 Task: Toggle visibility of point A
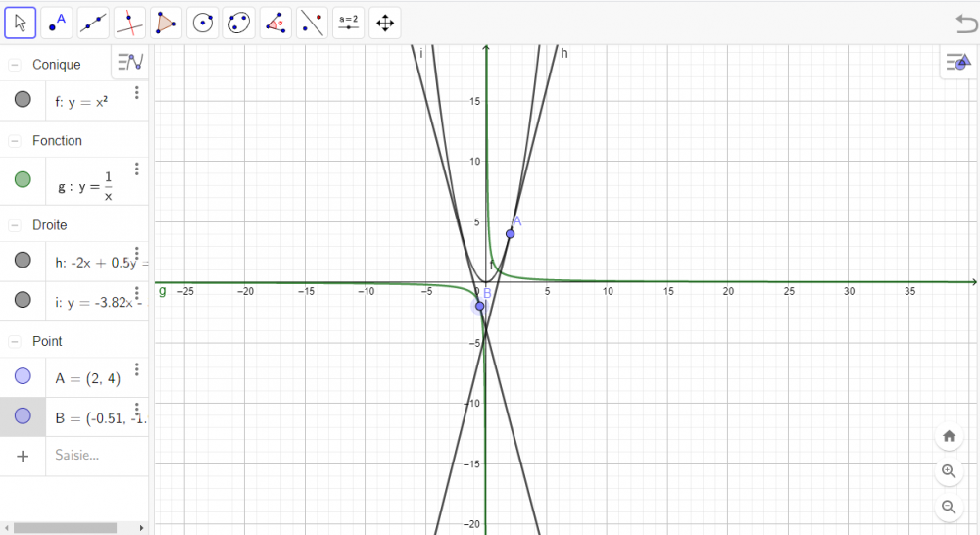click(23, 375)
